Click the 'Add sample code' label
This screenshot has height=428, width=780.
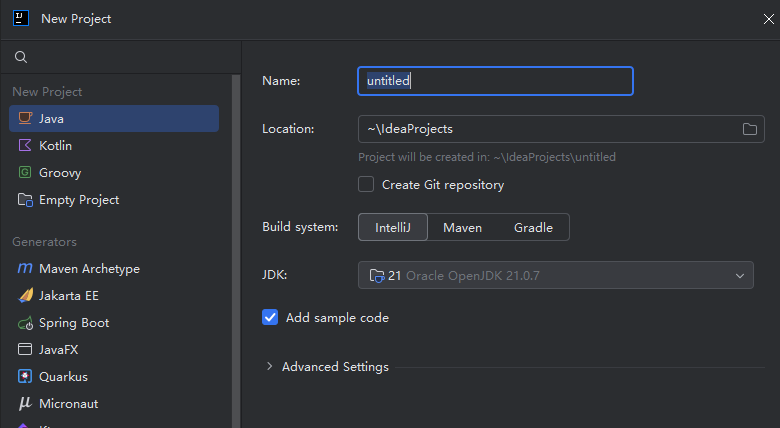(337, 318)
